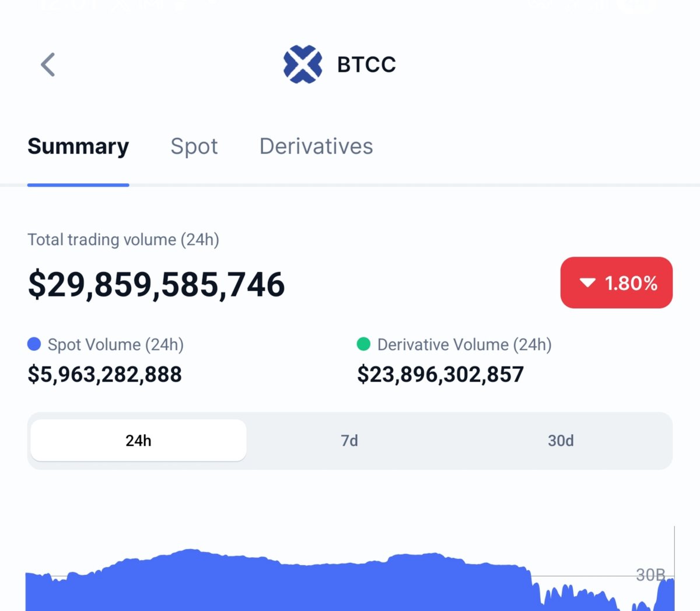Tap the BTCC exchange logo icon
The width and height of the screenshot is (700, 611).
[303, 64]
